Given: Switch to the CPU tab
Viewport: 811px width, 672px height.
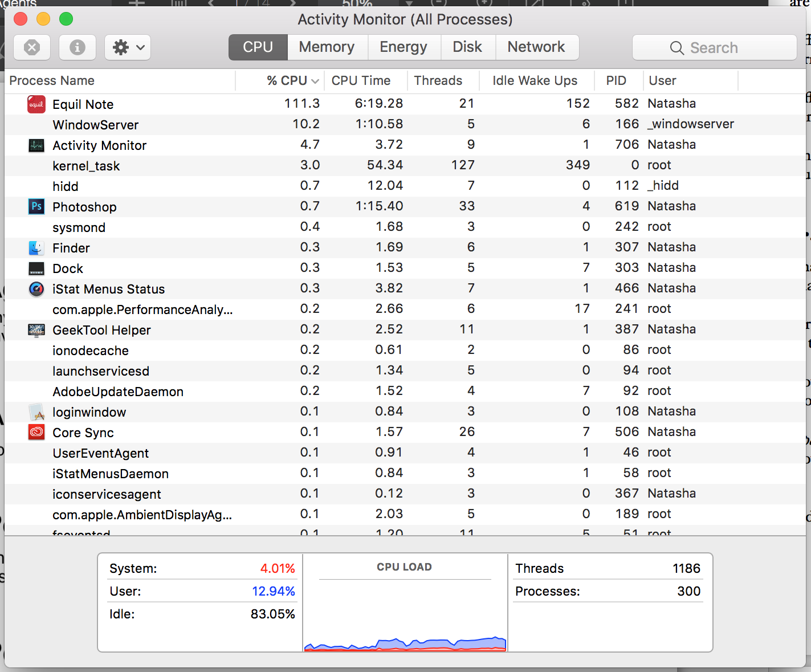Looking at the screenshot, I should click(258, 47).
